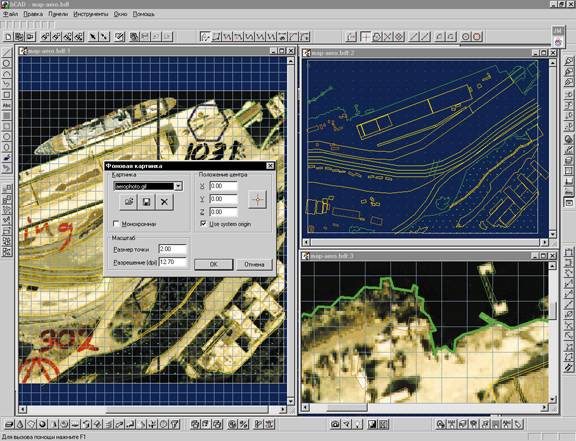This screenshot has height=441, width=576.
Task: Select the arc drawing tool in left toolbar
Action: point(7,74)
